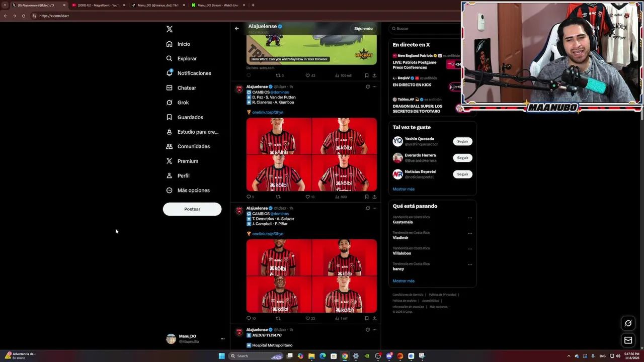The width and height of the screenshot is (644, 362).
Task: Toggle the Siguiendo follow button
Action: point(363,29)
